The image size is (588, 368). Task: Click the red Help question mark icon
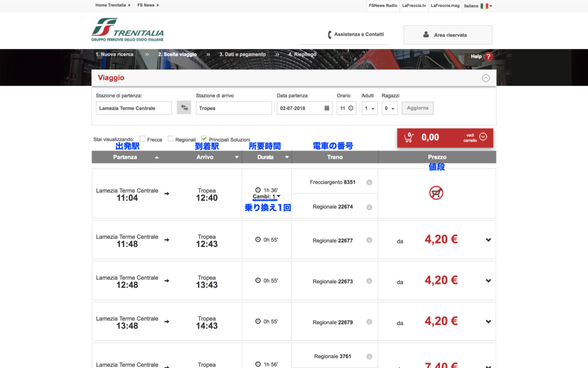click(x=488, y=57)
